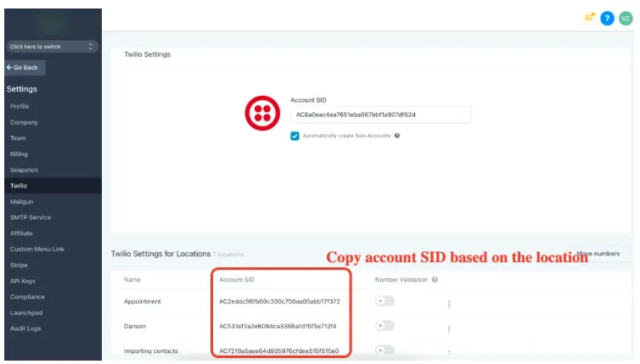Open the KC user avatar menu
The width and height of the screenshot is (640, 364).
pos(626,19)
